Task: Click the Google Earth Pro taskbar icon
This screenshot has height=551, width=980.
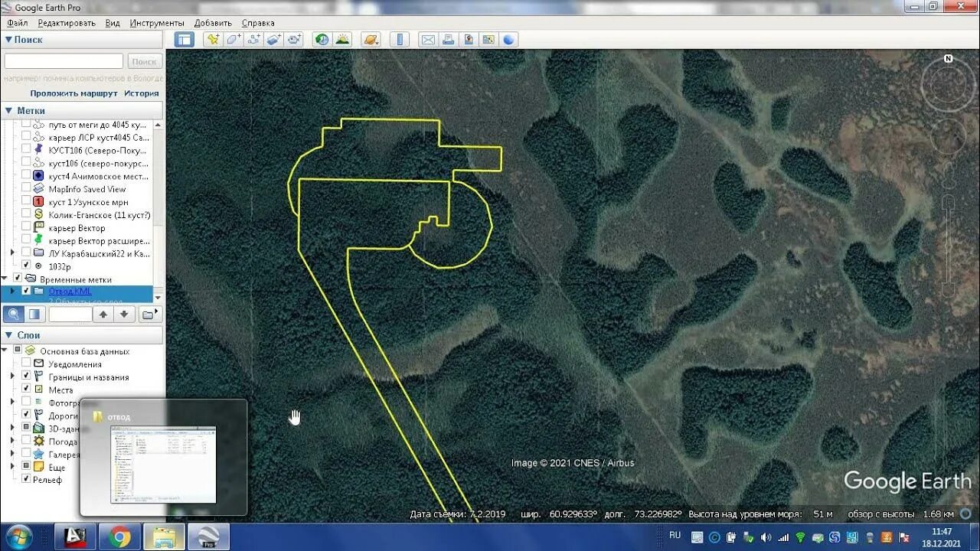Action: (208, 536)
